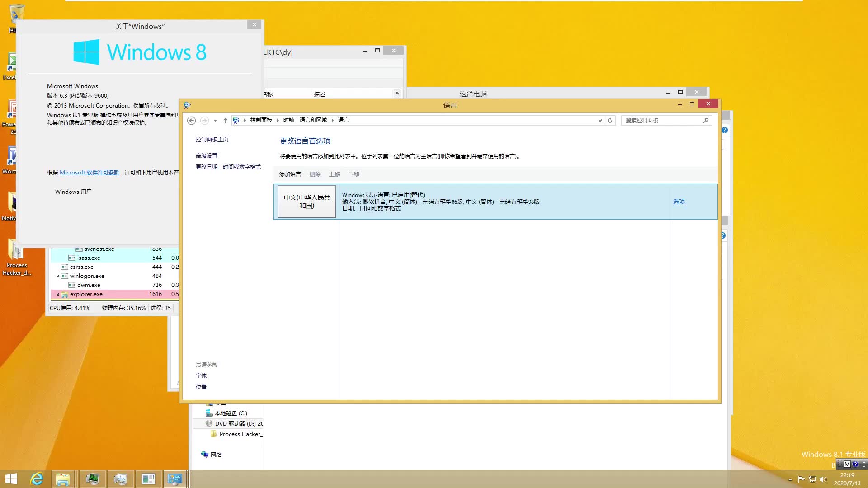Open 更改日期、时间或数字格式 link
This screenshot has height=488, width=868.
coord(228,167)
